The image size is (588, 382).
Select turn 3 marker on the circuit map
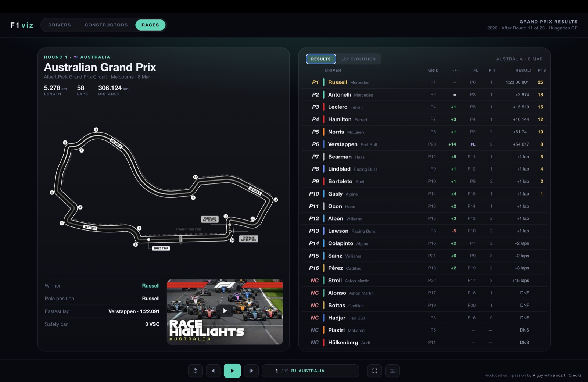pos(62,223)
